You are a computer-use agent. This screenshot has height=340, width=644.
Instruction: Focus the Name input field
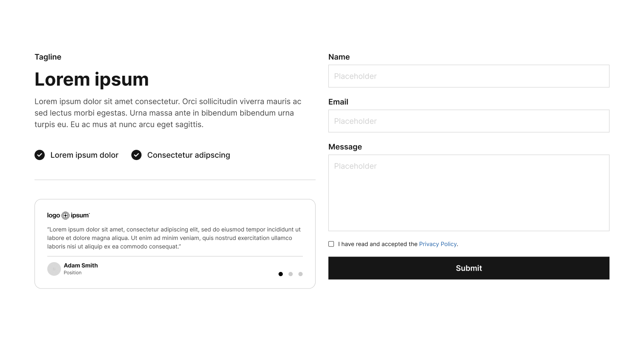point(469,76)
